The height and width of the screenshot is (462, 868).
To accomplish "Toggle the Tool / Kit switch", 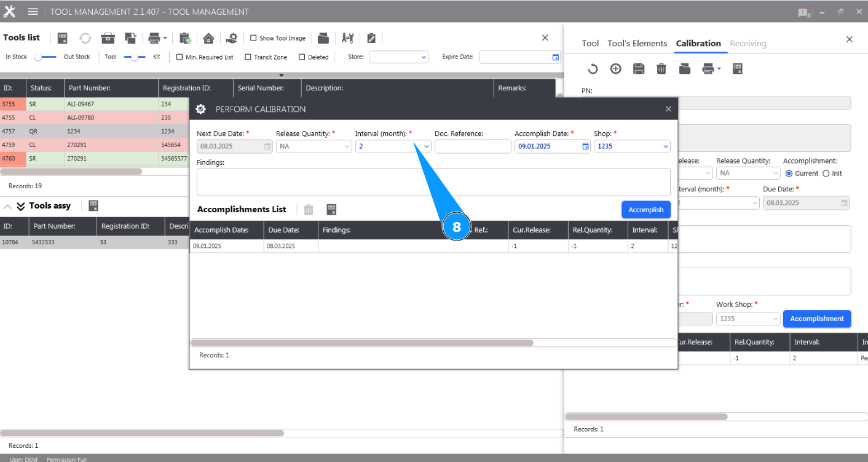I will point(135,57).
